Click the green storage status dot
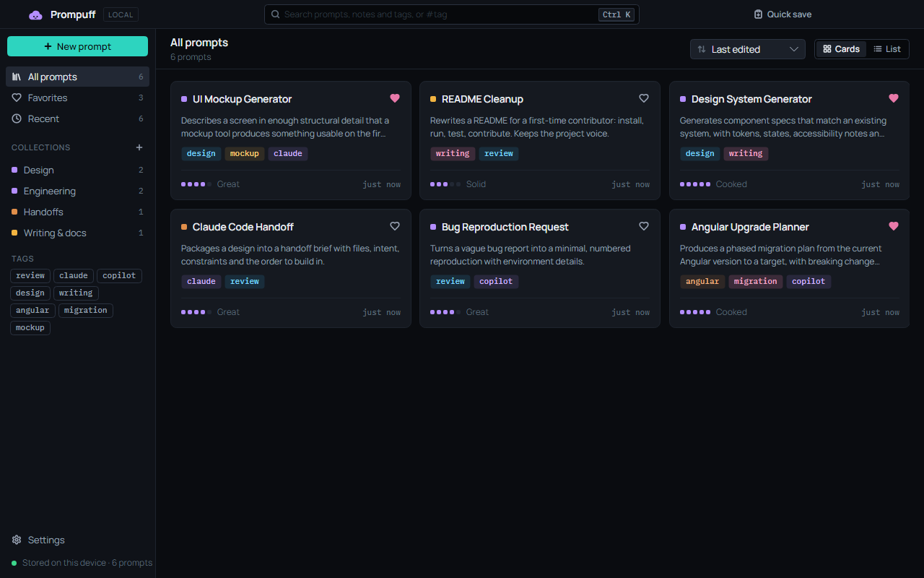Screen dimensions: 924x578 14,563
